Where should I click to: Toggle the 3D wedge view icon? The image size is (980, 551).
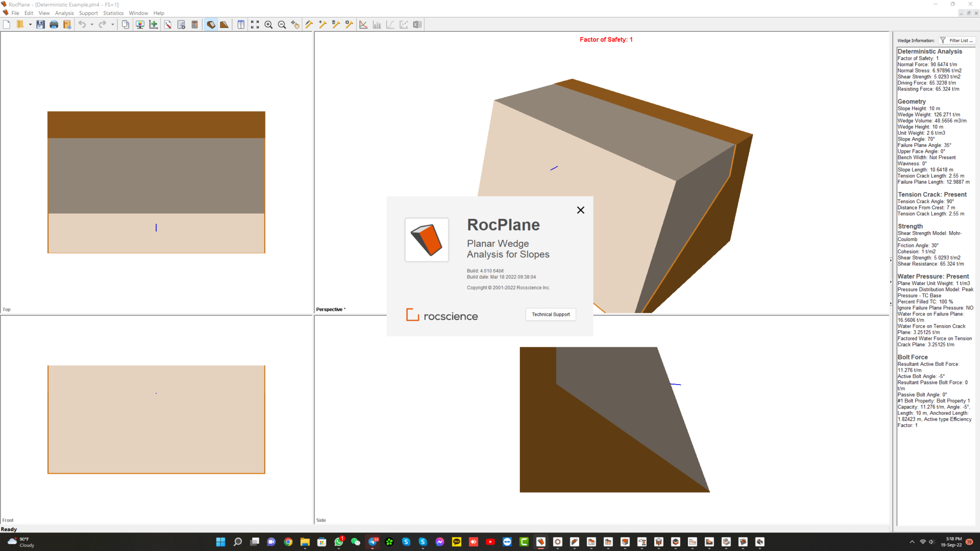coord(211,24)
